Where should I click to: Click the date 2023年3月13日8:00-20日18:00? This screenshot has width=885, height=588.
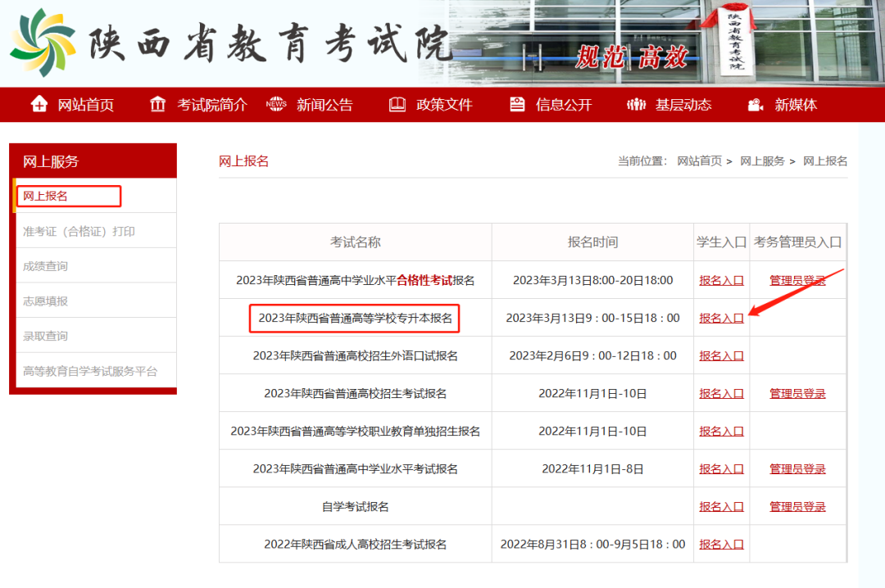tap(592, 280)
